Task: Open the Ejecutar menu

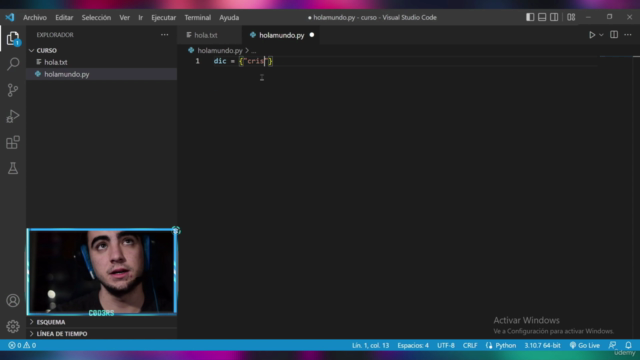Action: click(x=163, y=18)
